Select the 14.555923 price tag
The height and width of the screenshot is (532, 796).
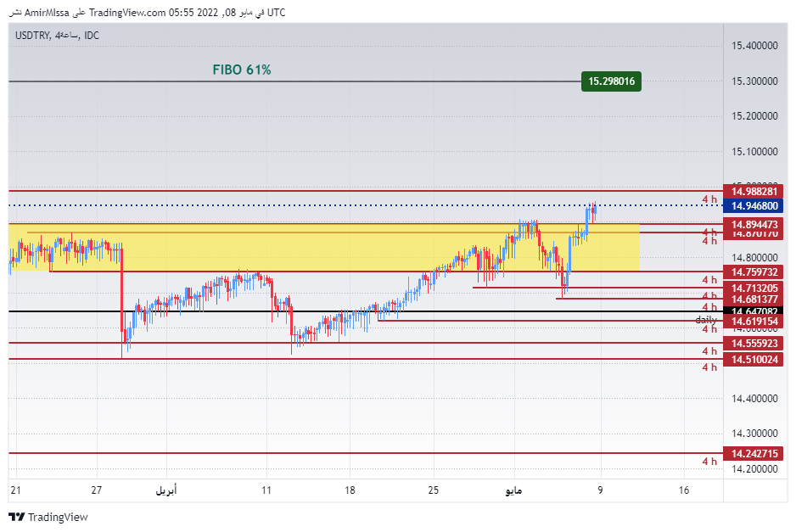tap(754, 343)
